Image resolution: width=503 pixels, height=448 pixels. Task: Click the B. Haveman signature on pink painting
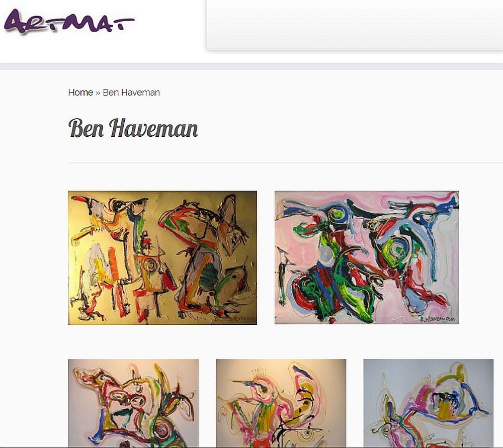pyautogui.click(x=437, y=319)
